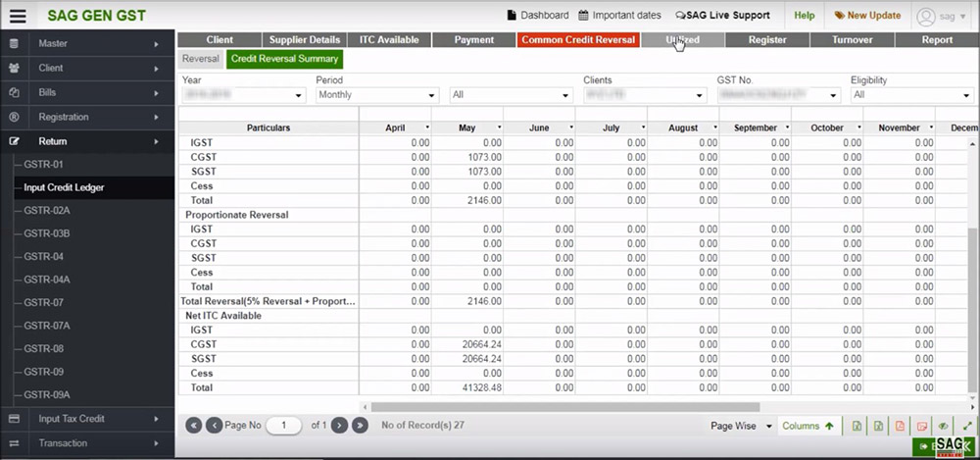
Task: Click the Registration icon in sidebar
Action: click(x=14, y=117)
